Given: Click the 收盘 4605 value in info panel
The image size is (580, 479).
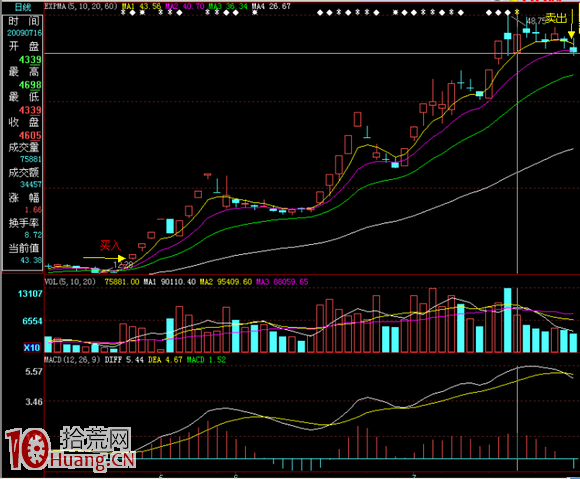Looking at the screenshot, I should point(30,135).
